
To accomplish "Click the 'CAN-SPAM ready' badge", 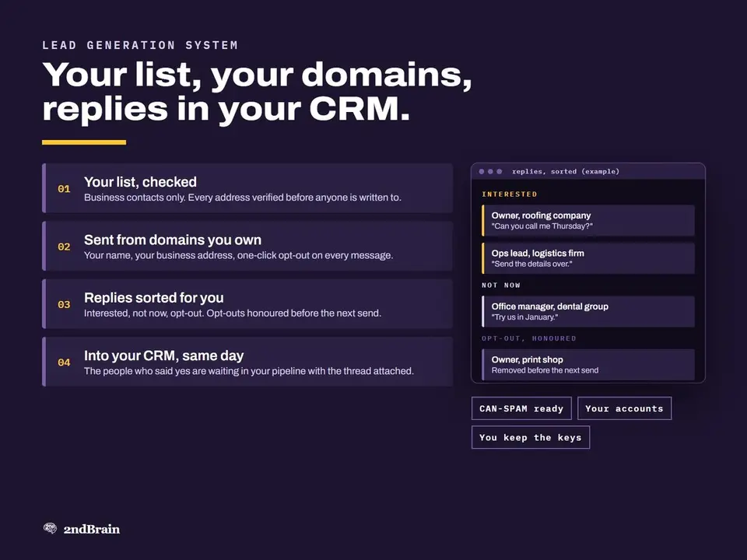I will [521, 408].
